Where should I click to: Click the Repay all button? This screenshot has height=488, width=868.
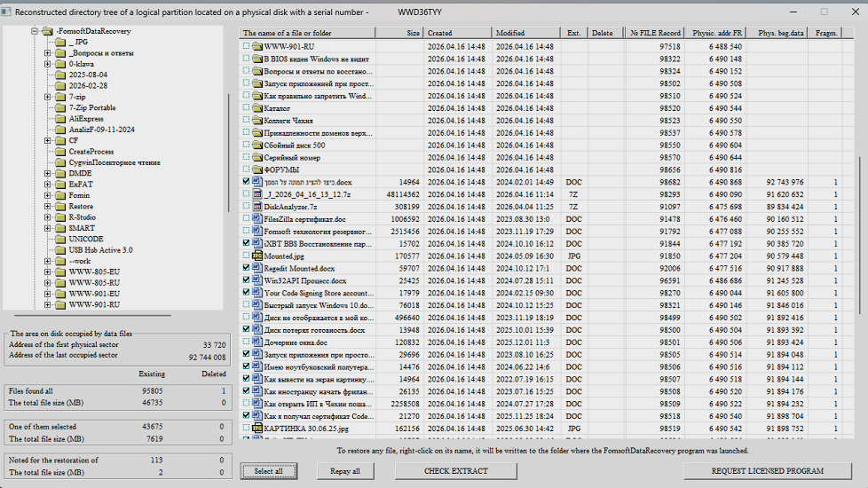345,471
